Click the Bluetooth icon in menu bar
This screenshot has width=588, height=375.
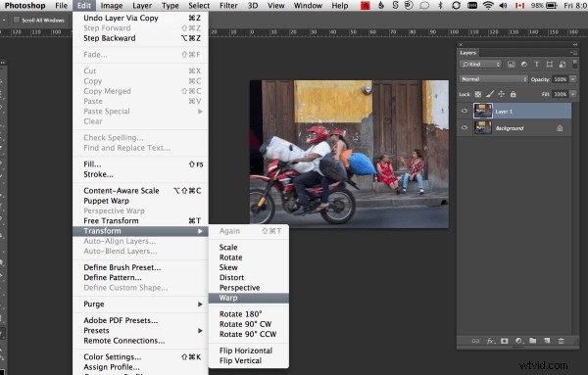[x=441, y=5]
